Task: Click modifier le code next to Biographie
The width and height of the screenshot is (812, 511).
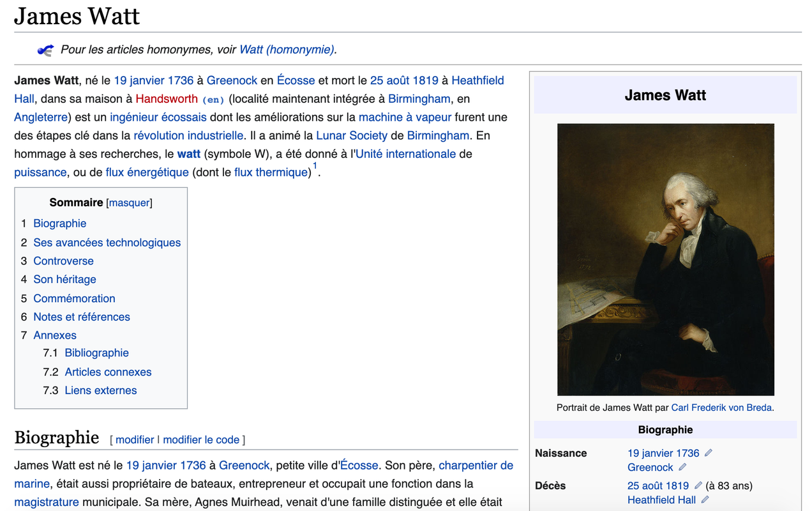Action: (x=201, y=439)
